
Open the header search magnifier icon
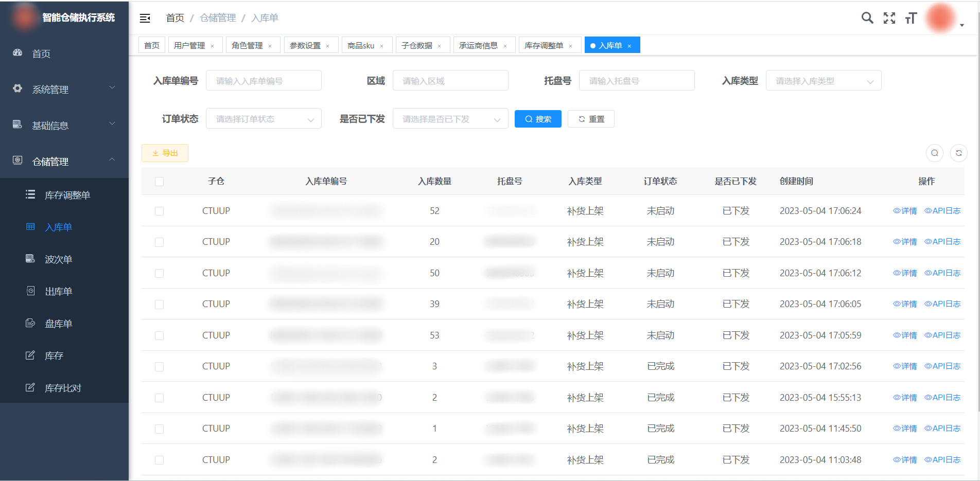pos(867,18)
